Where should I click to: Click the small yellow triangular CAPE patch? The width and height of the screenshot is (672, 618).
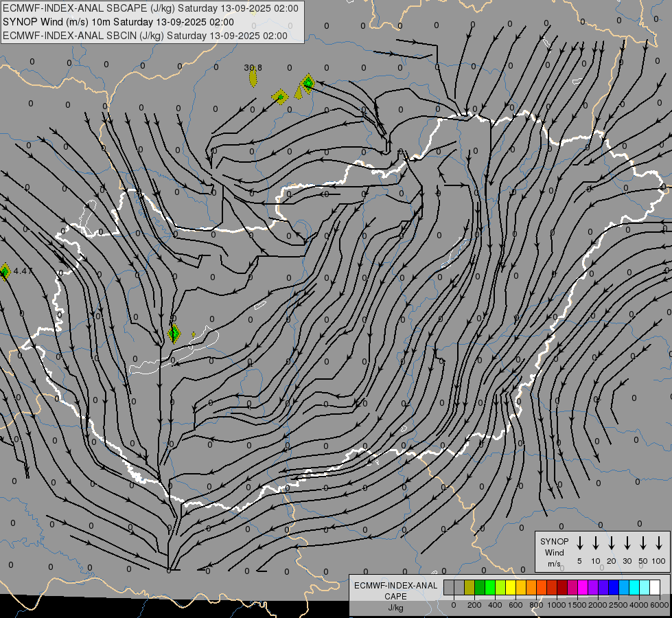coord(299,93)
